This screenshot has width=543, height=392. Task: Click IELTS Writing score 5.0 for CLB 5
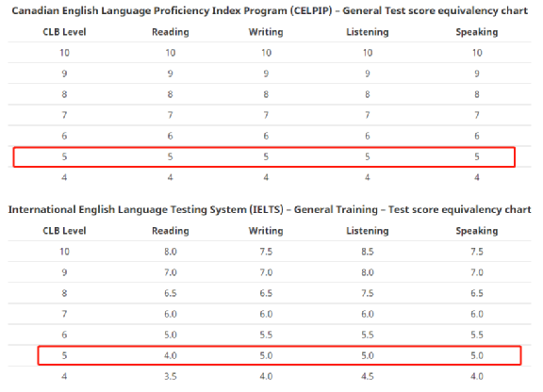coord(266,355)
